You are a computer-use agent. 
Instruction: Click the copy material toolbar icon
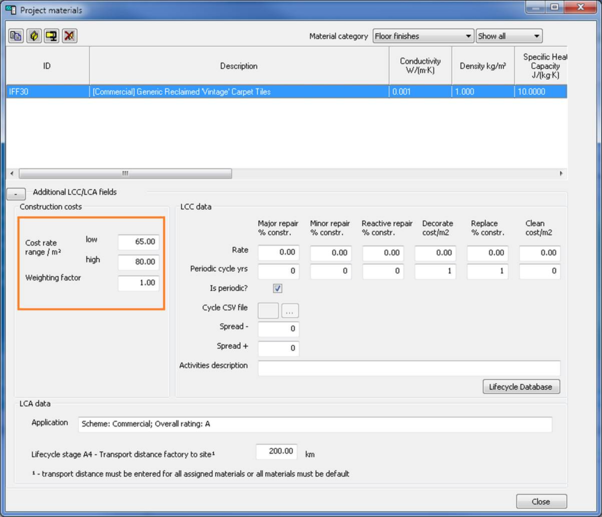point(16,36)
